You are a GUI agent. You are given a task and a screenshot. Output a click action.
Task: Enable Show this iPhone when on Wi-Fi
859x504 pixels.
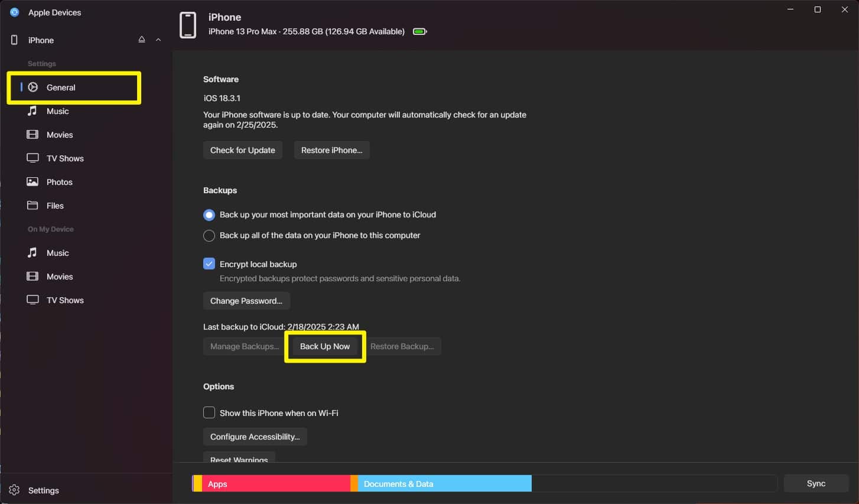pos(209,413)
